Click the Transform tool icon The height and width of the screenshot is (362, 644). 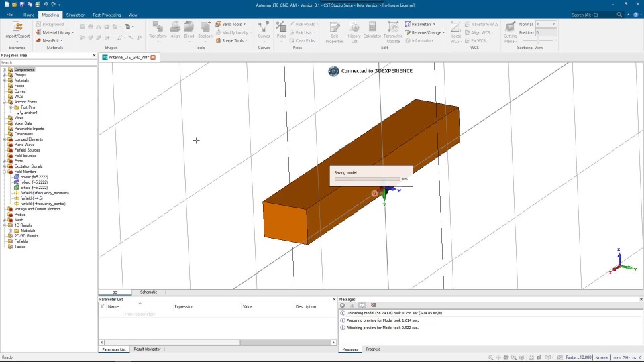pyautogui.click(x=158, y=27)
